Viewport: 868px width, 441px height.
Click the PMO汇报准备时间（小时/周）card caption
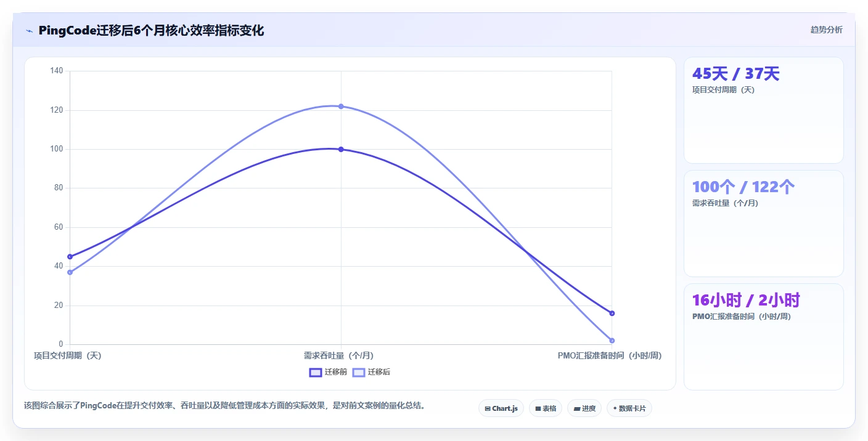coord(742,317)
